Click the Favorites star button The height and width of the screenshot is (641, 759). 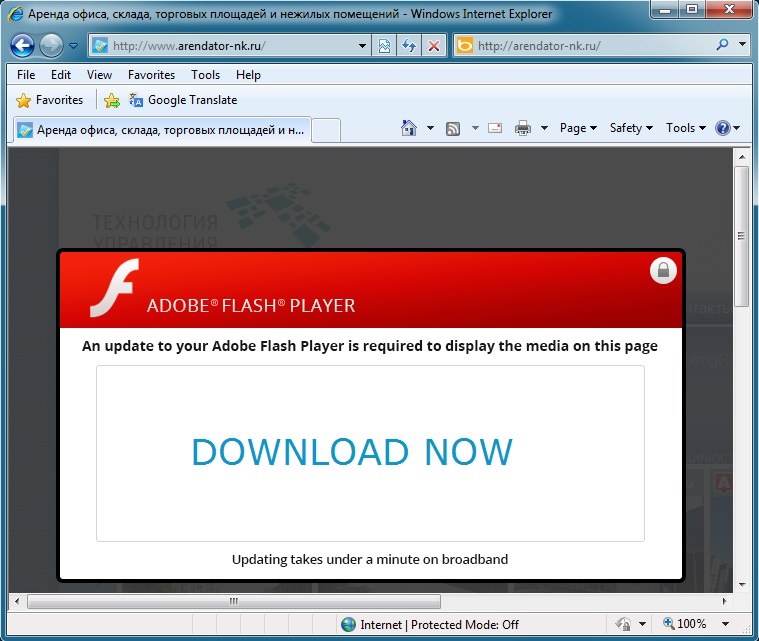pyautogui.click(x=50, y=100)
